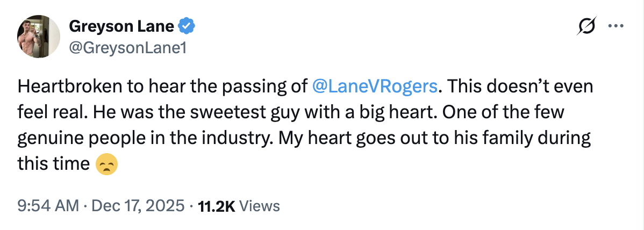644x230 pixels.
Task: Click the Views label
Action: 259,205
